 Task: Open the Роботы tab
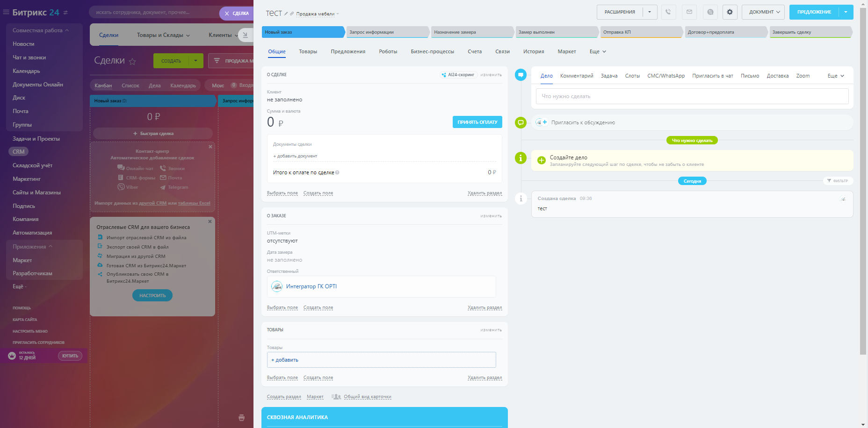(x=388, y=51)
